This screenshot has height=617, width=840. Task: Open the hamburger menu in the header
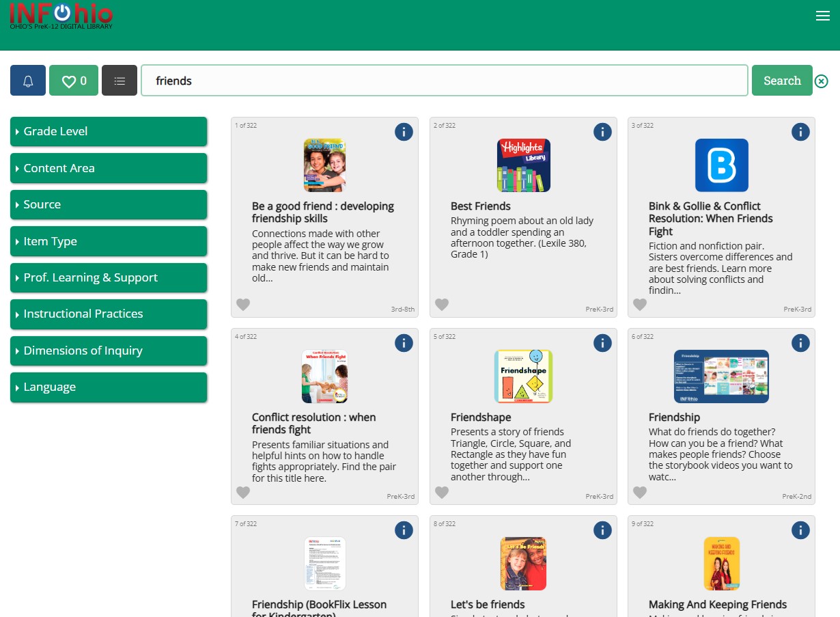tap(822, 16)
